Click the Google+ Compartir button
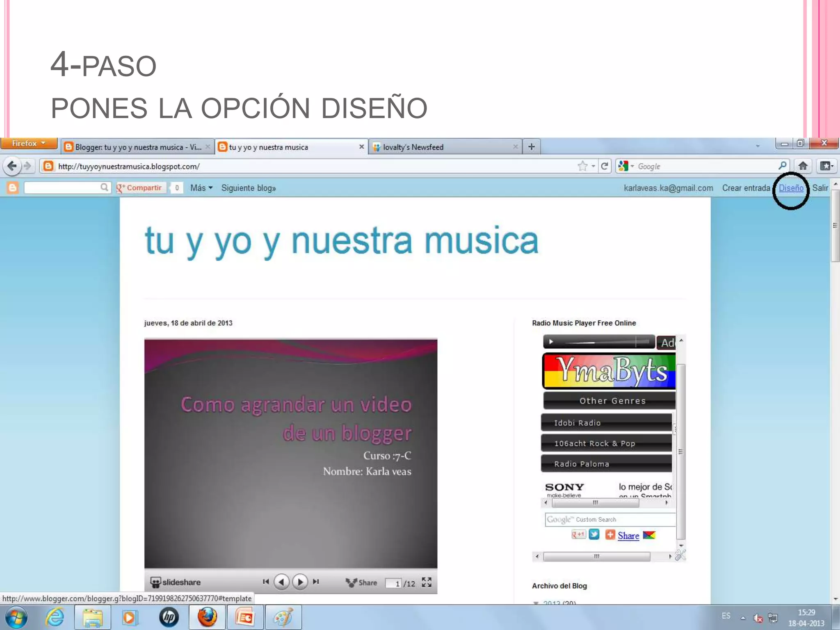This screenshot has width=840, height=630. (x=141, y=188)
